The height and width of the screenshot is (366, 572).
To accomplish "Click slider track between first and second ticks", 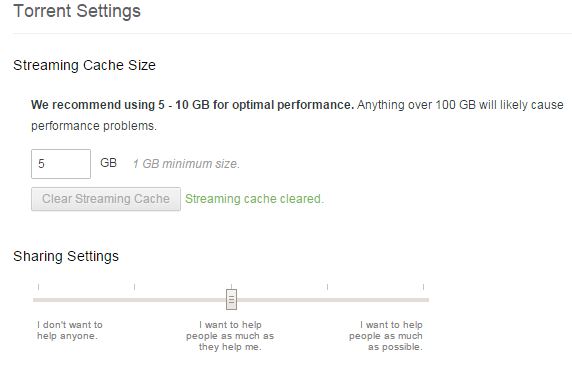I will [86, 300].
